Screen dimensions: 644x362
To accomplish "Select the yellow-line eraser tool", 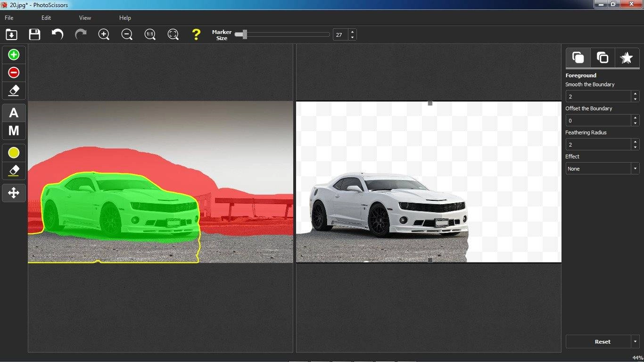I will coord(14,171).
